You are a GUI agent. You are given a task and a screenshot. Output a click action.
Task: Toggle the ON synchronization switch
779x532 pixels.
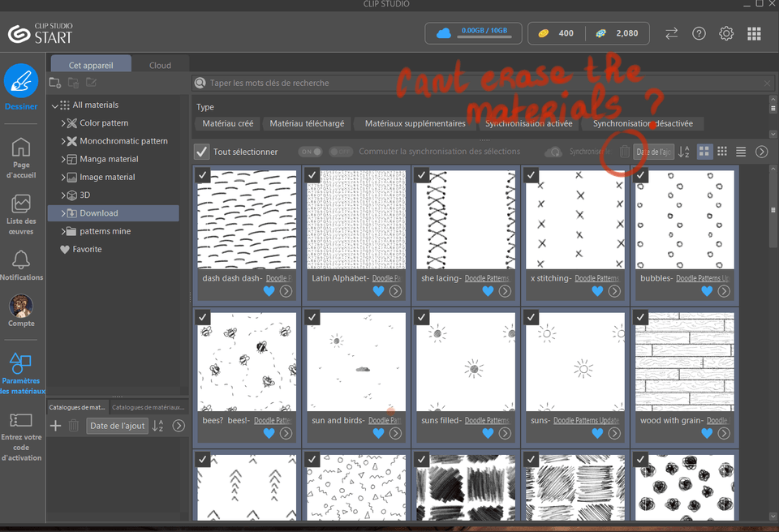click(x=311, y=152)
